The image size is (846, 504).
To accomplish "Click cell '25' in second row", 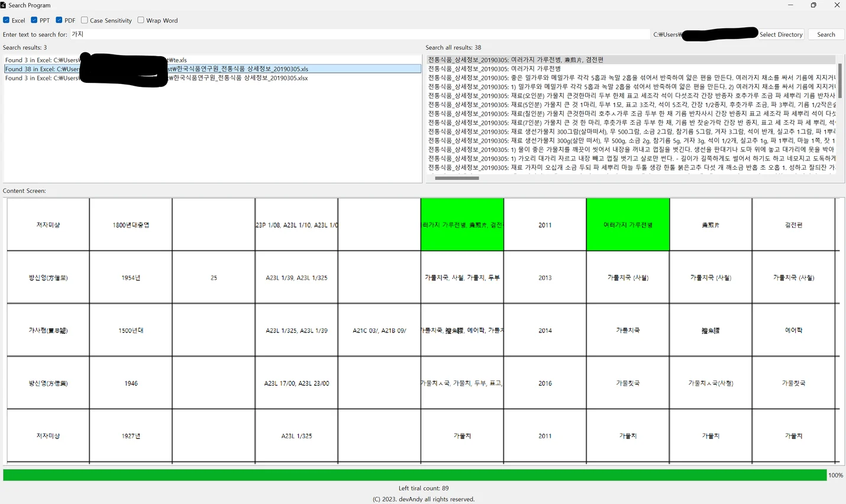I will [214, 277].
